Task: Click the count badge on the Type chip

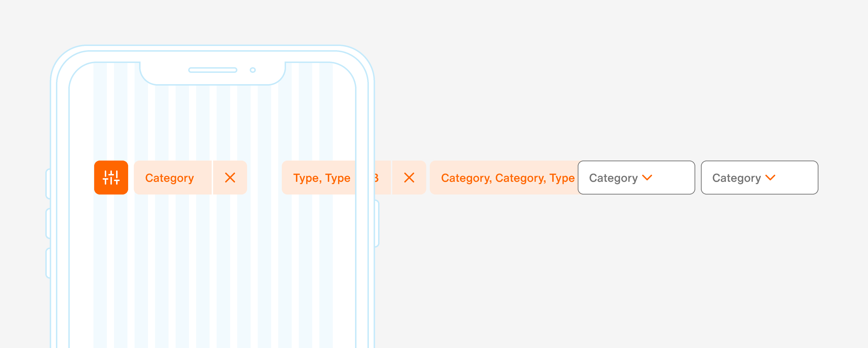Action: click(x=376, y=178)
